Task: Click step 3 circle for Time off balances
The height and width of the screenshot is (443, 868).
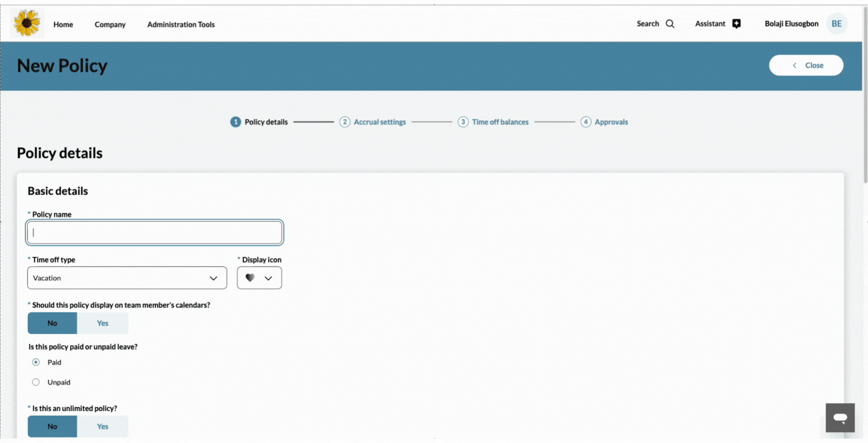Action: click(x=463, y=122)
